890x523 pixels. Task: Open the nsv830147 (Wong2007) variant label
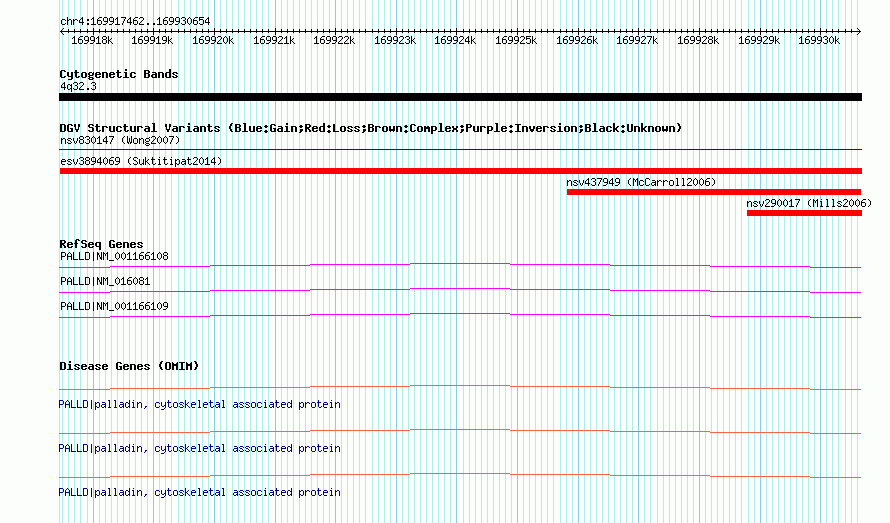(x=120, y=140)
